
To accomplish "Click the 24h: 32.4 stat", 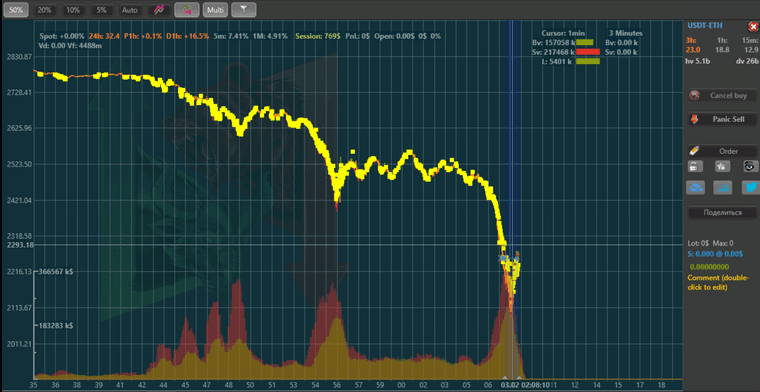I will pyautogui.click(x=105, y=36).
